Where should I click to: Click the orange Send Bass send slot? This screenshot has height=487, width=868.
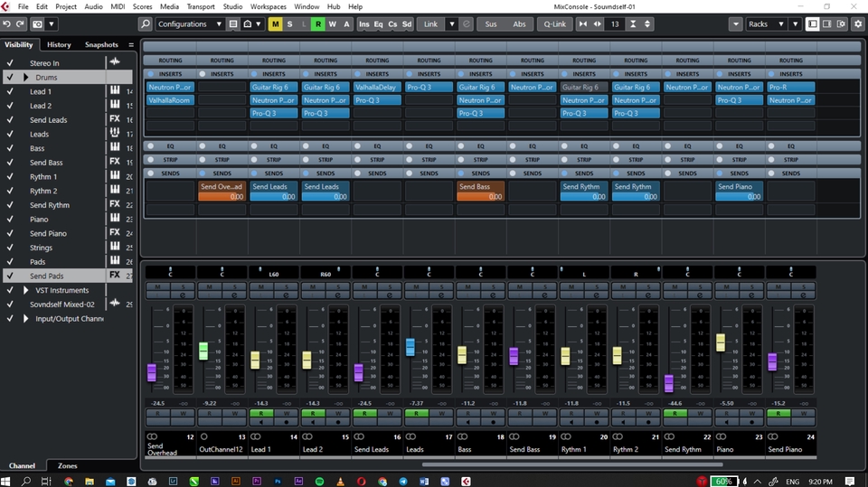tap(480, 191)
